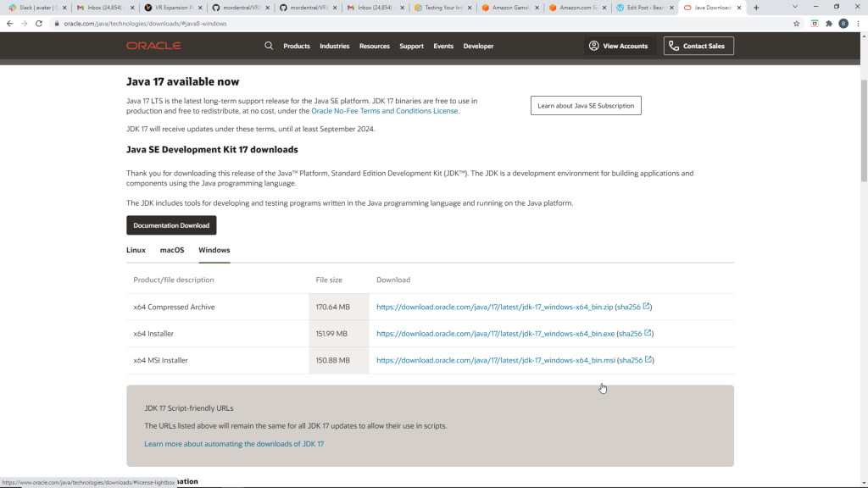
Task: Click the Oracle logo in header
Action: [x=153, y=46]
